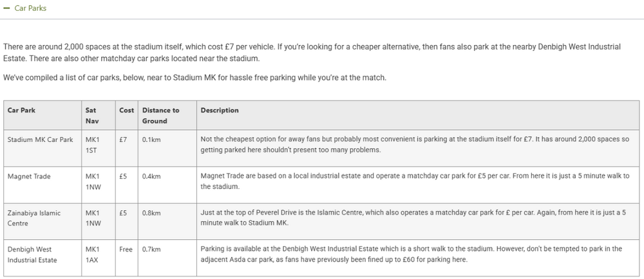Click the Stadium MK Car Park row name
The image size is (644, 279).
click(x=40, y=139)
